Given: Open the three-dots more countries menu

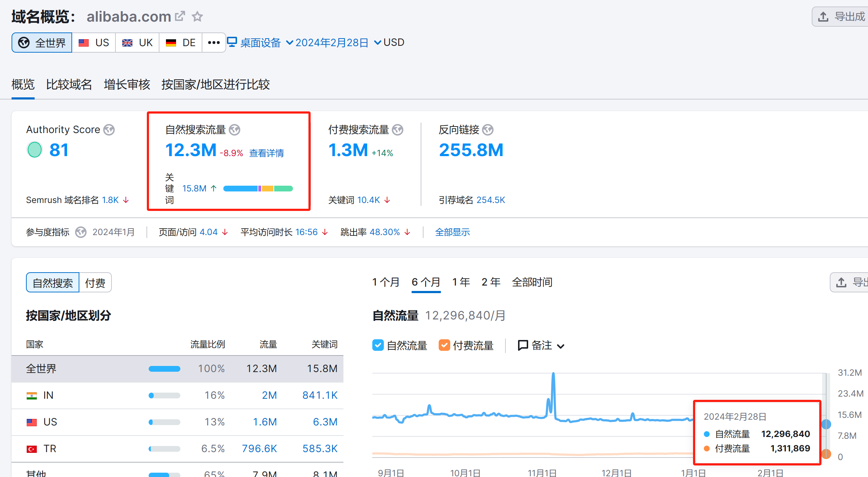Looking at the screenshot, I should click(214, 43).
